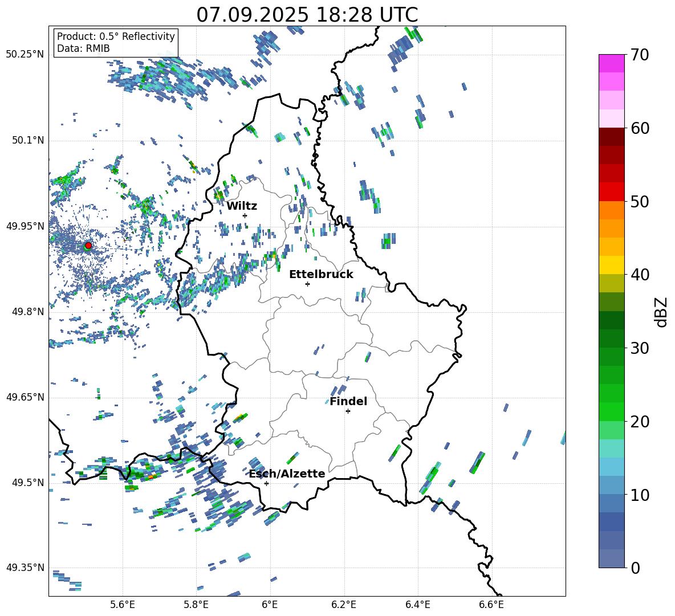
Task: Click the 6°E longitude label
Action: point(270,605)
